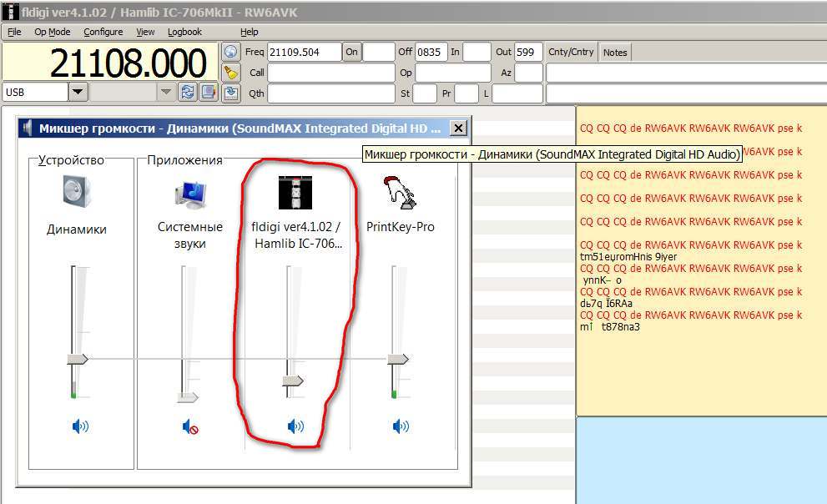Mute the Динамики device volume

click(x=80, y=427)
